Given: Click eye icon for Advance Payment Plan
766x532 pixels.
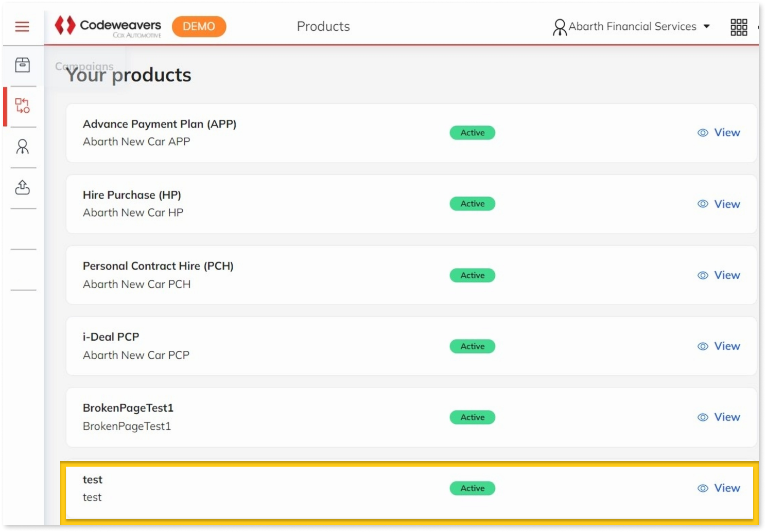Looking at the screenshot, I should tap(703, 133).
